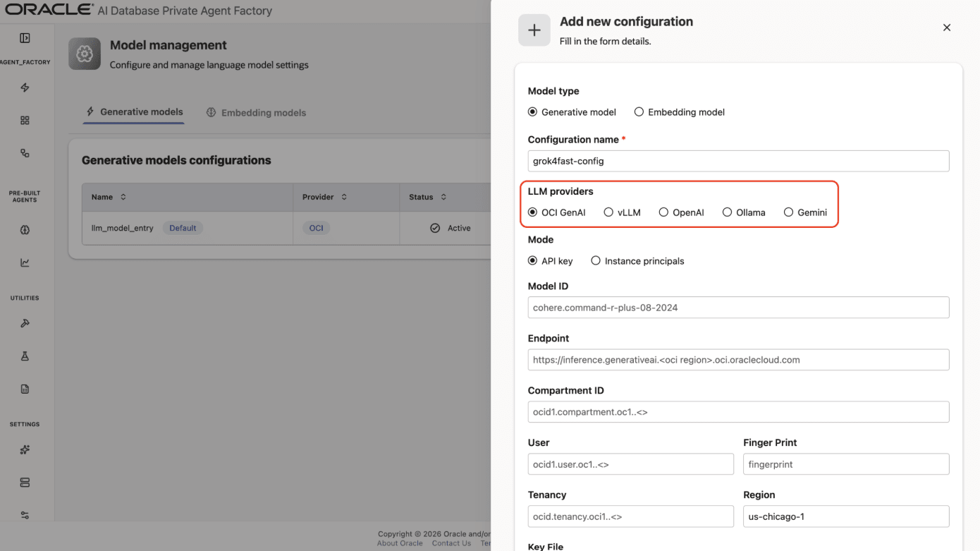Screen dimensions: 980x551
Task: Sort the table by the Name column
Action: [x=123, y=197]
